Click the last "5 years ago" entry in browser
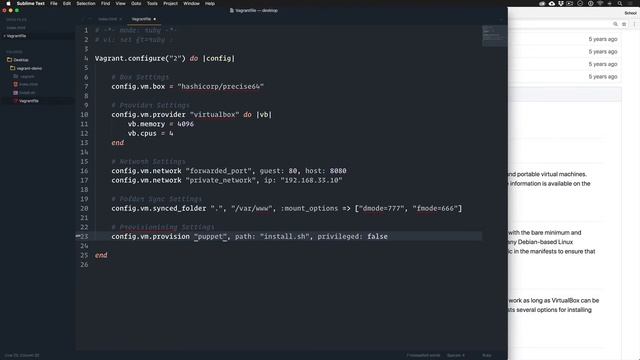The image size is (640, 360). pyautogui.click(x=603, y=77)
